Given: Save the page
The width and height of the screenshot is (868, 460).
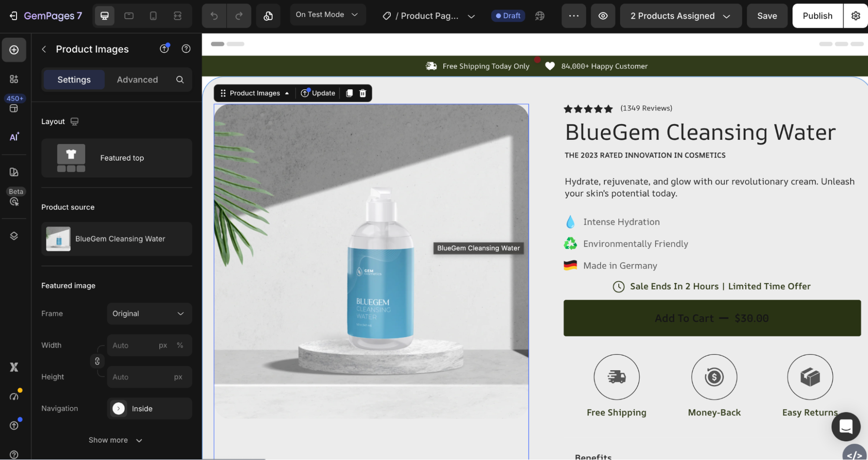Looking at the screenshot, I should click(x=767, y=16).
